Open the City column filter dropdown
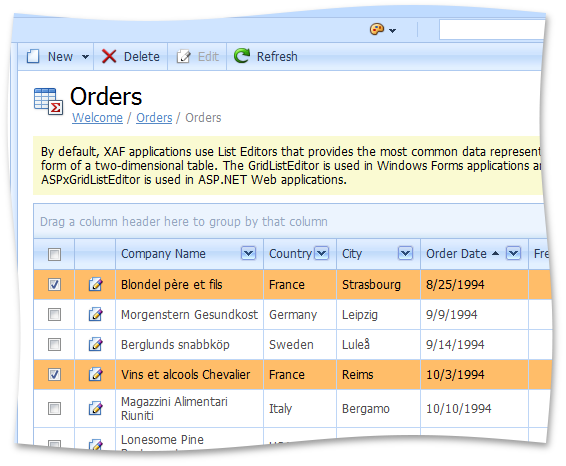The height and width of the screenshot is (466, 566). [405, 253]
